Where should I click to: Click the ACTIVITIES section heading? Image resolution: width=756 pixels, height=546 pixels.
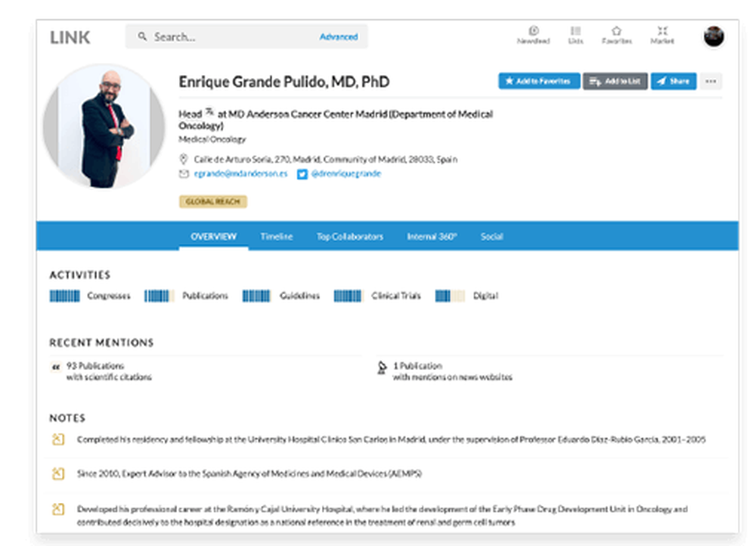pyautogui.click(x=80, y=275)
